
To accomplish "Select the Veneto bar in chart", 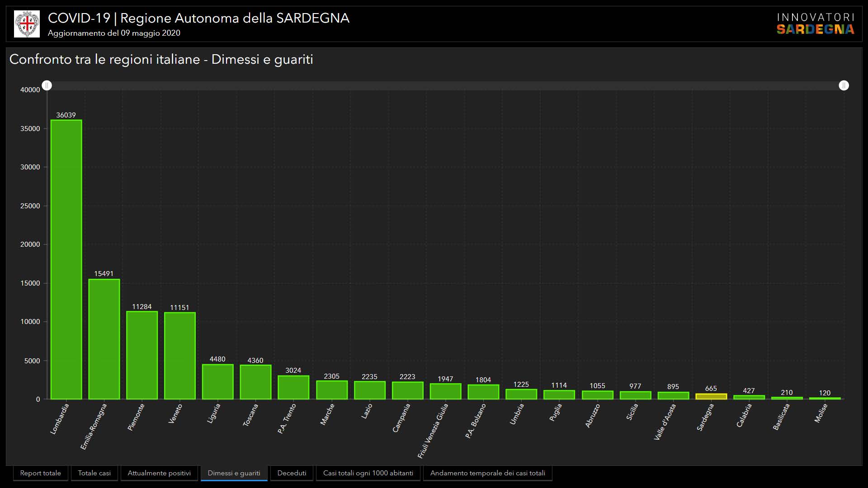I will (x=179, y=356).
